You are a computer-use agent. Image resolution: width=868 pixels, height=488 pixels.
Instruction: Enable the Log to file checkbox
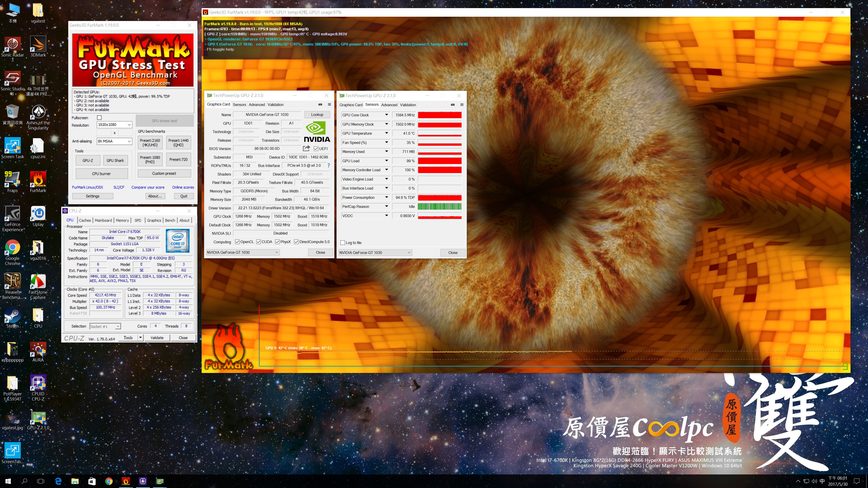pos(343,242)
